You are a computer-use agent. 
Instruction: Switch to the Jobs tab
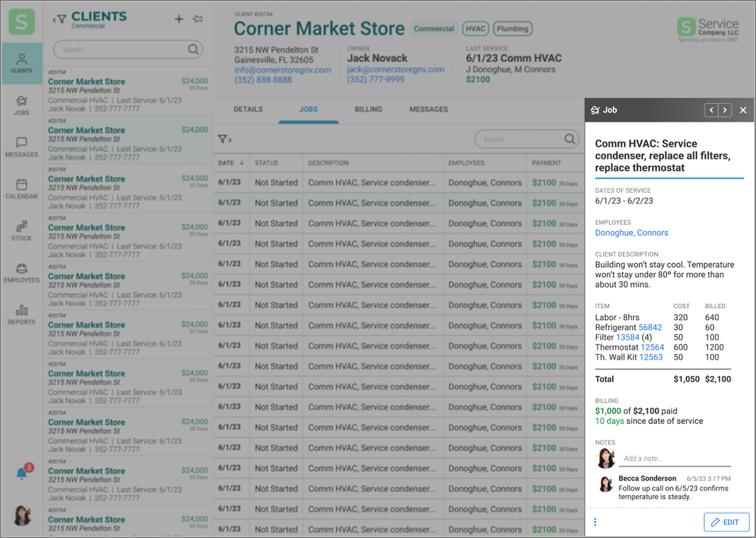309,110
